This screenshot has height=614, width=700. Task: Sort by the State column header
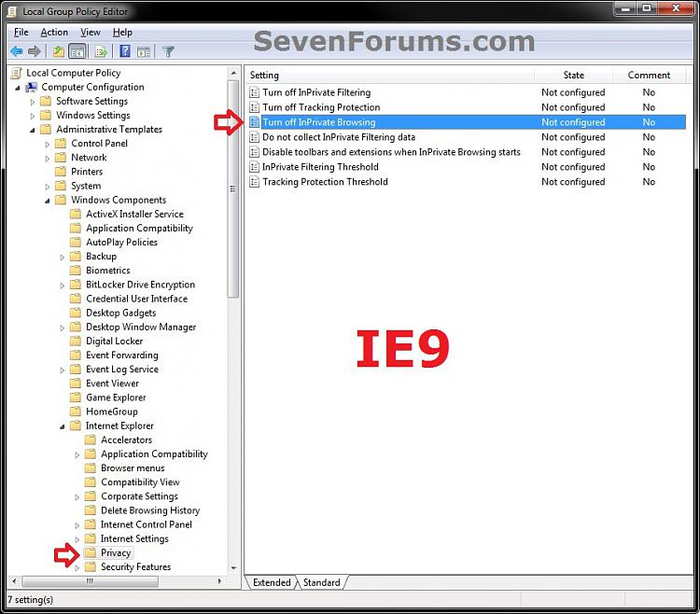click(573, 75)
